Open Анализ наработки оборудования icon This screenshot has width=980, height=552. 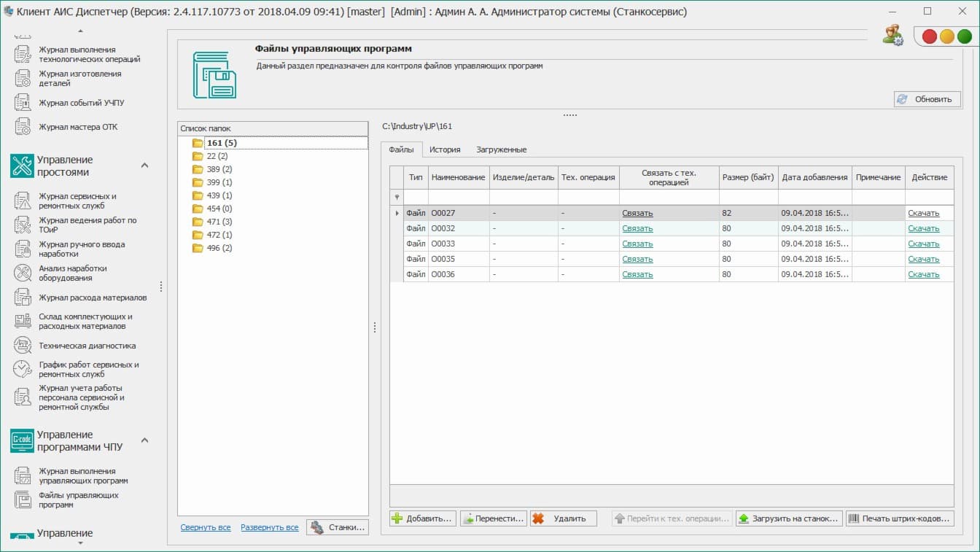23,273
